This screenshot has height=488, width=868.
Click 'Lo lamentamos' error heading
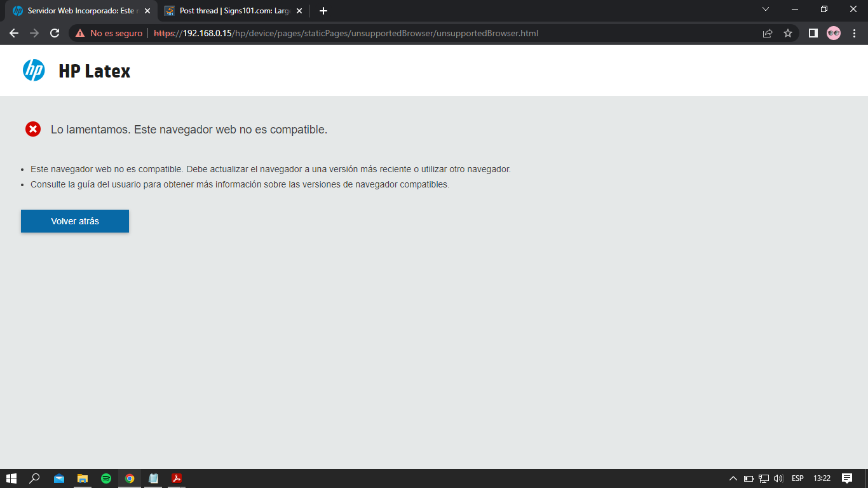[189, 130]
